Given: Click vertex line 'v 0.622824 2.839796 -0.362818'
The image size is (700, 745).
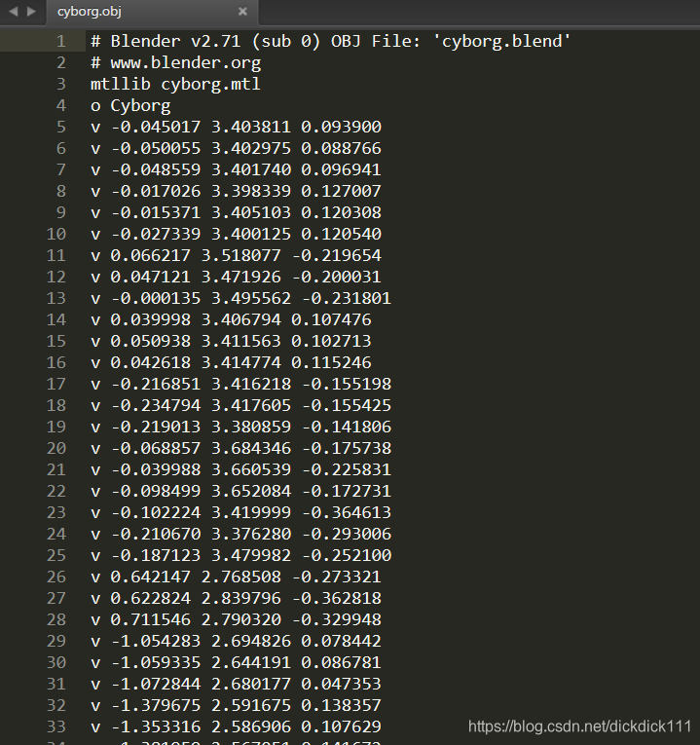Looking at the screenshot, I should (x=236, y=598).
